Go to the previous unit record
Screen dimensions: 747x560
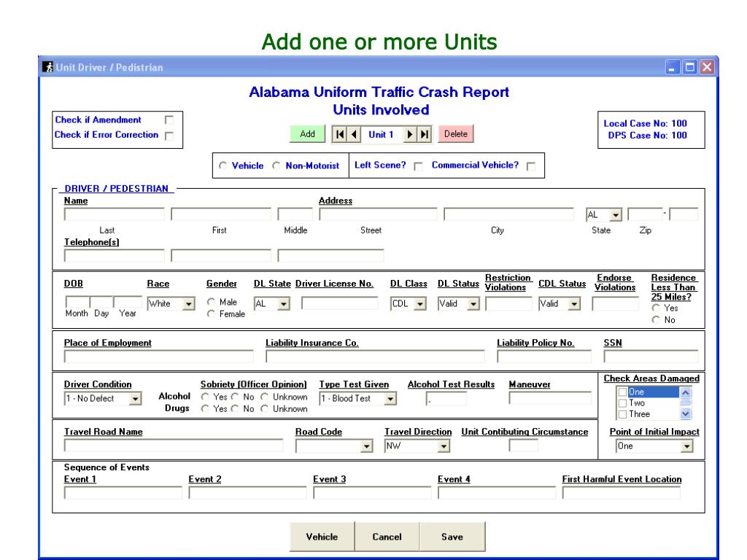click(354, 134)
